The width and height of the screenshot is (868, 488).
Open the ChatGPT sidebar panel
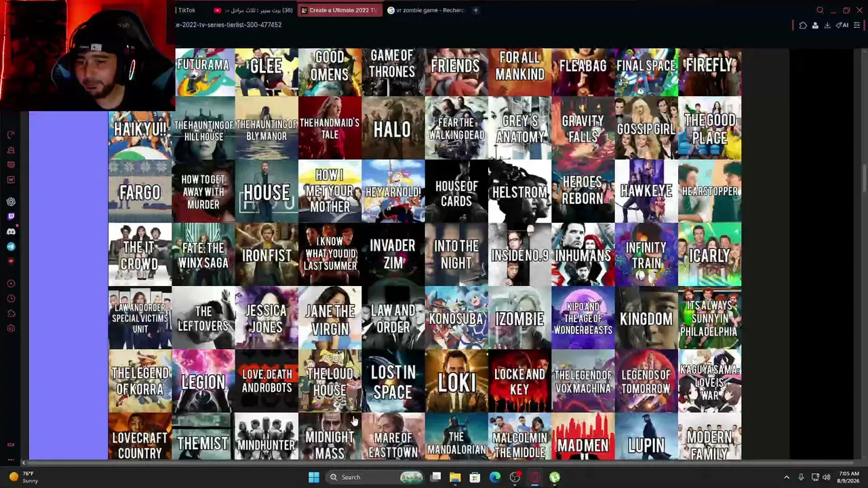pos(11,202)
